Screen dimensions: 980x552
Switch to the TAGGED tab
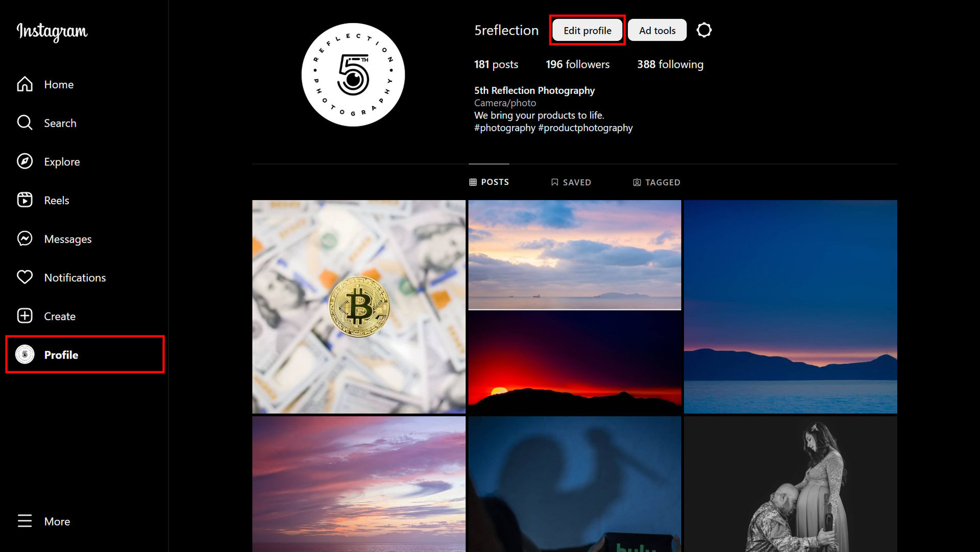point(657,182)
